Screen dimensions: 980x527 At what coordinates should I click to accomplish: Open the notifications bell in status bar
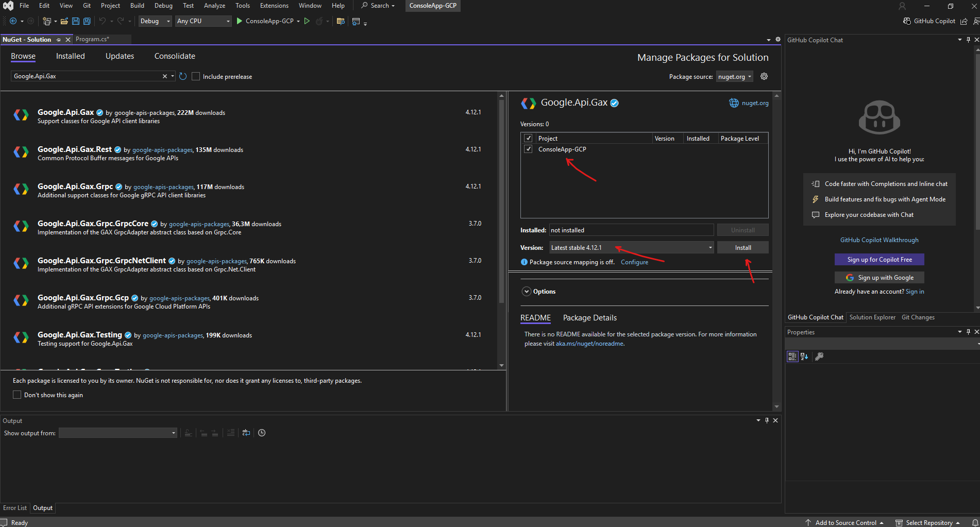[x=975, y=522]
